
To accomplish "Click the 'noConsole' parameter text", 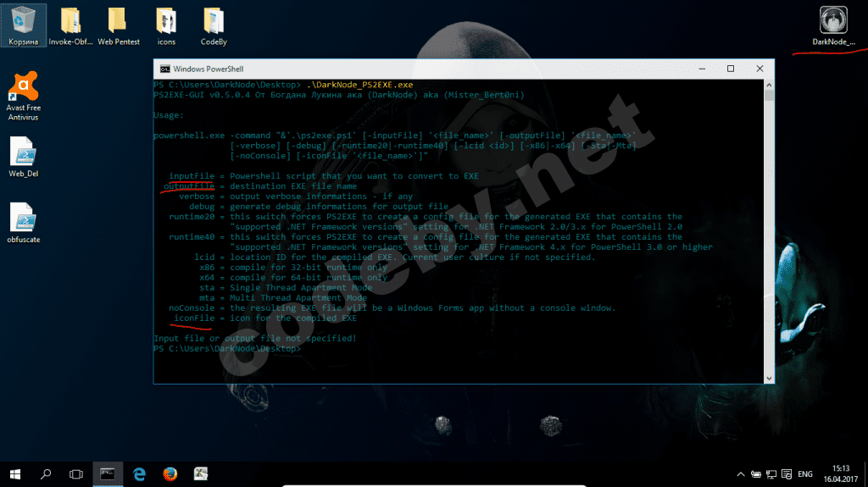I will pyautogui.click(x=192, y=308).
